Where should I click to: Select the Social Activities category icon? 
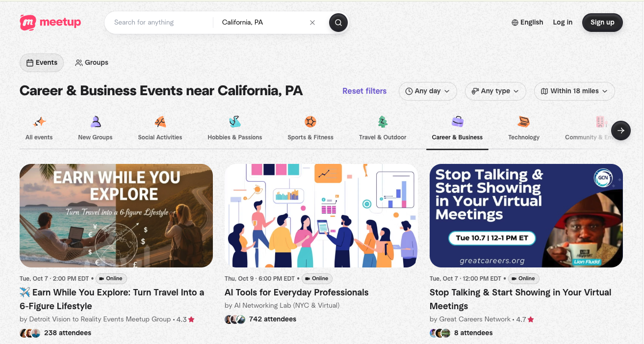tap(160, 121)
